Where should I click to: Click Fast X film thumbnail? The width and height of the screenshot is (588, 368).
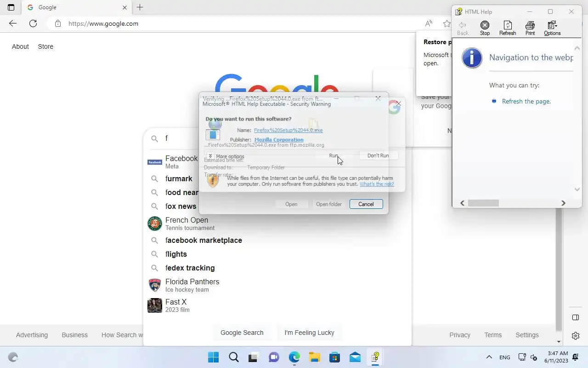155,305
